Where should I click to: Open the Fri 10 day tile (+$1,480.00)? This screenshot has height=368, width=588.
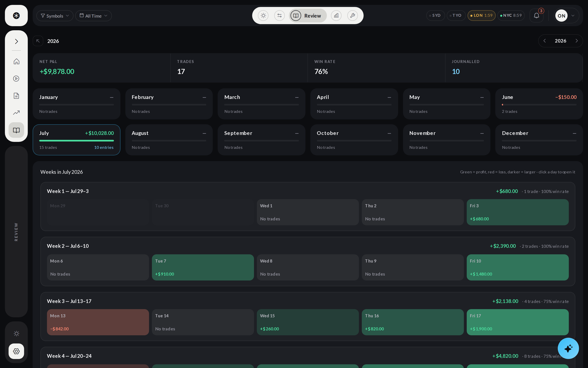tap(518, 267)
